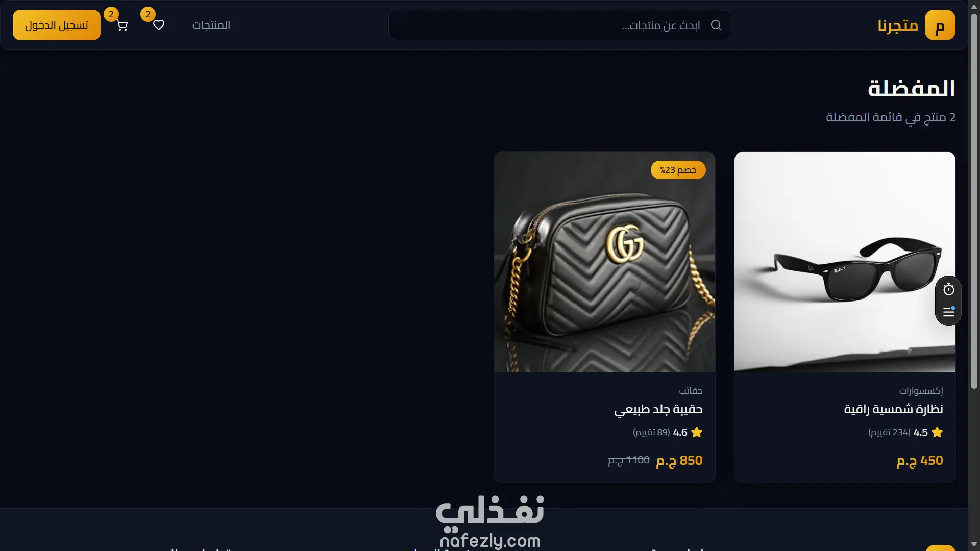Screen dimensions: 980x551
Task: Click the نظارة شمسية راقية title
Action: point(893,409)
